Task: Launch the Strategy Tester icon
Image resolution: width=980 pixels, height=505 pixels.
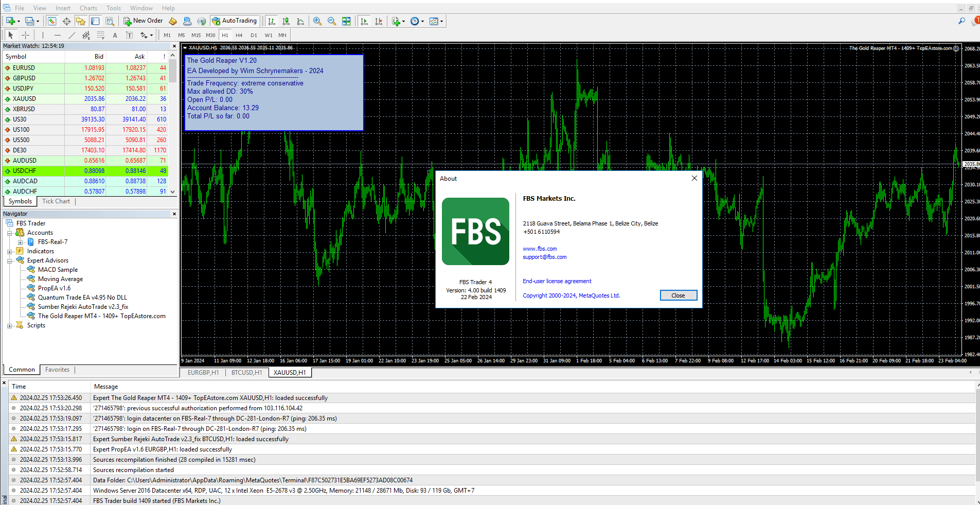Action: click(x=110, y=21)
